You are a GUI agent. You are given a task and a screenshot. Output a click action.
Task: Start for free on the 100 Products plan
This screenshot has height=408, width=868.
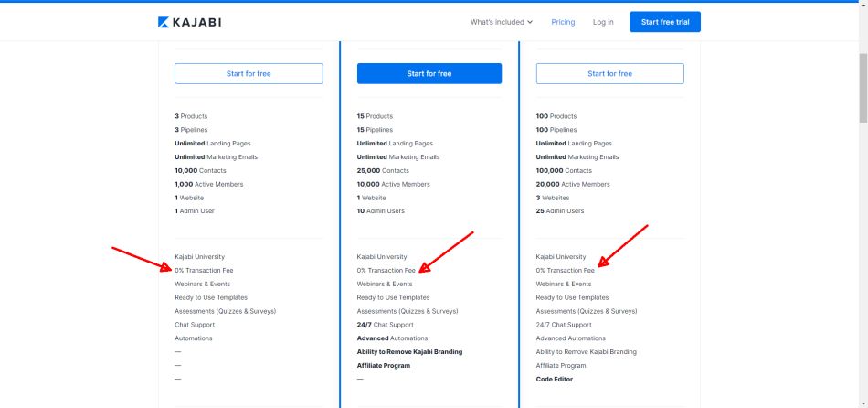(609, 74)
